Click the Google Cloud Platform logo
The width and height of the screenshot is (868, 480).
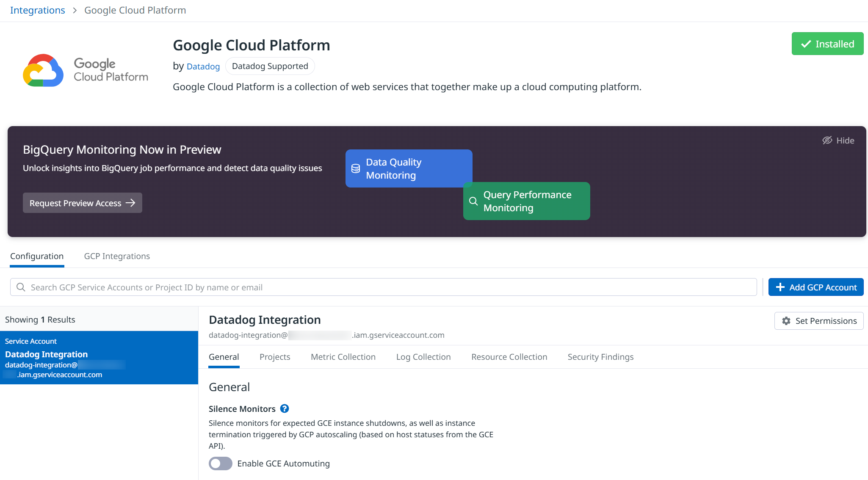(x=85, y=70)
